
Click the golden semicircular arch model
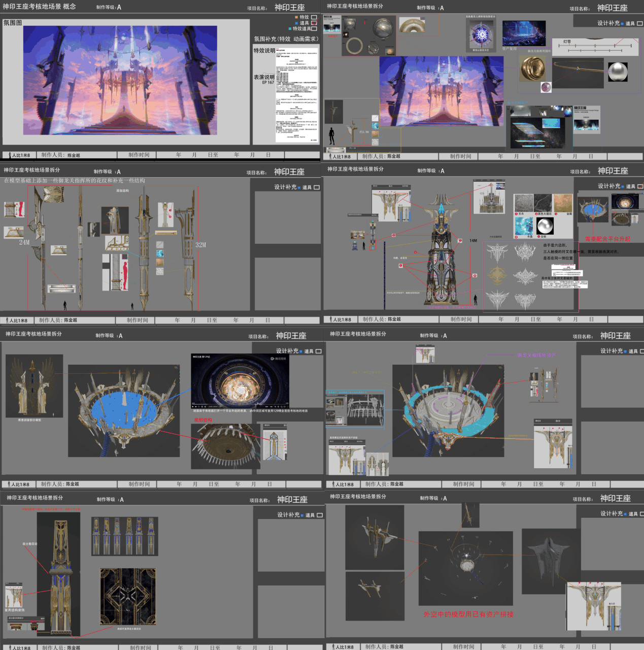pos(412,25)
